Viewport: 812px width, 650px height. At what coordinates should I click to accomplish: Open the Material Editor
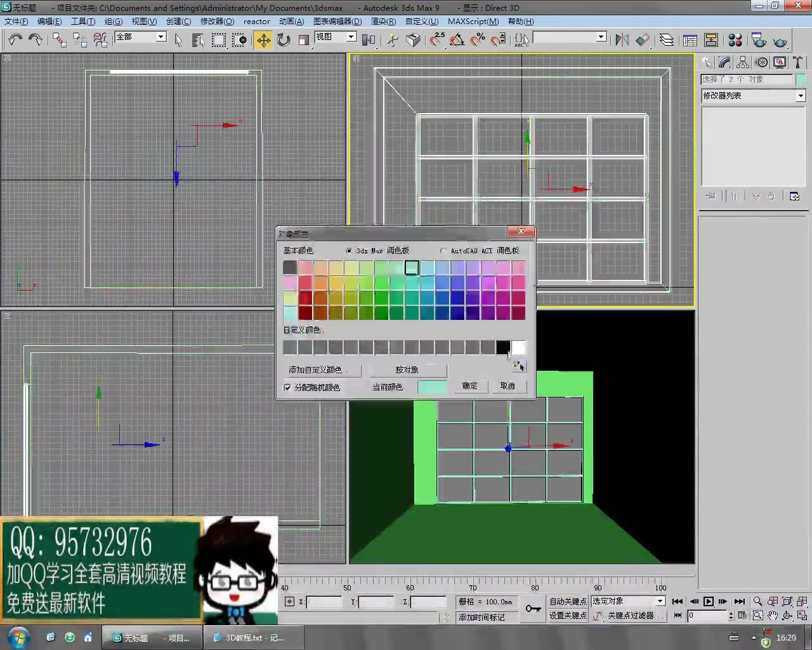pos(735,40)
